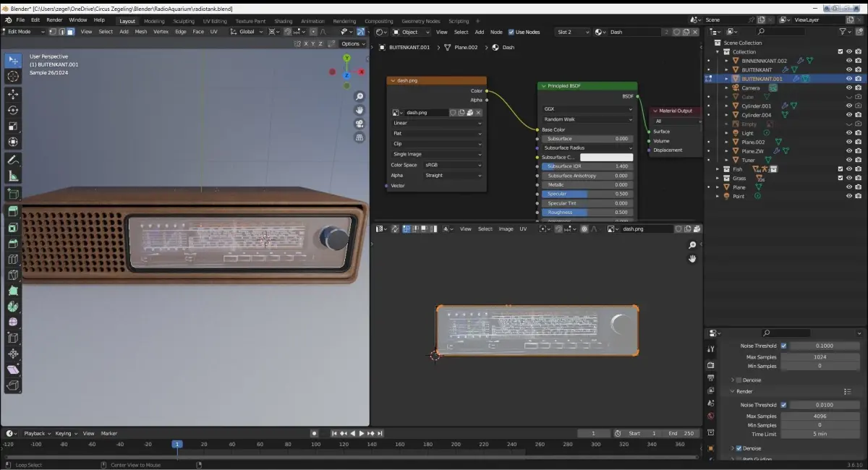Adjust the Roughness slider in Principled BSDF
Screen dimensions: 868x470
tap(587, 213)
